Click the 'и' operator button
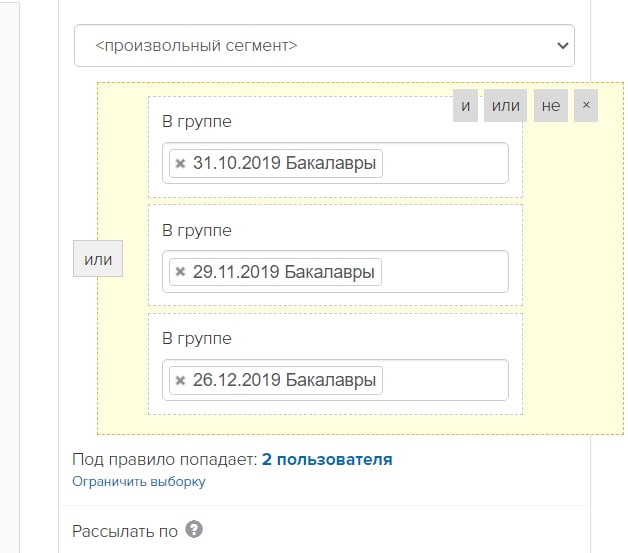The image size is (628, 553). [x=465, y=106]
